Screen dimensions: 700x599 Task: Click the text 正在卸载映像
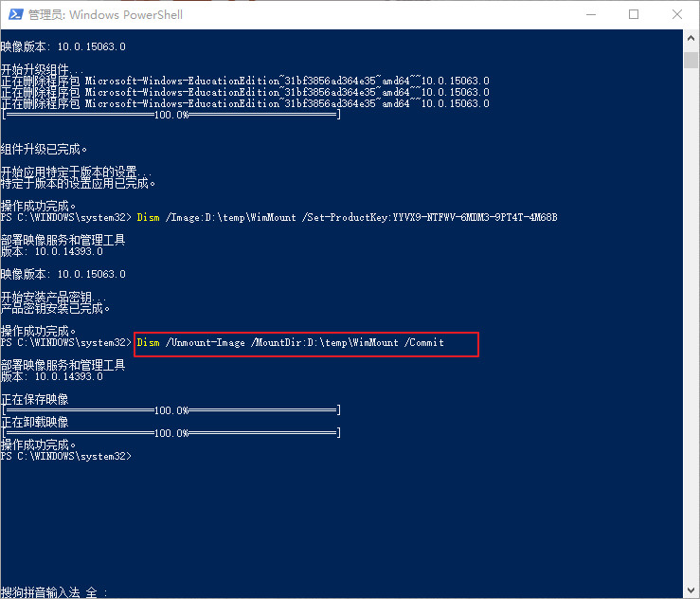tap(35, 422)
